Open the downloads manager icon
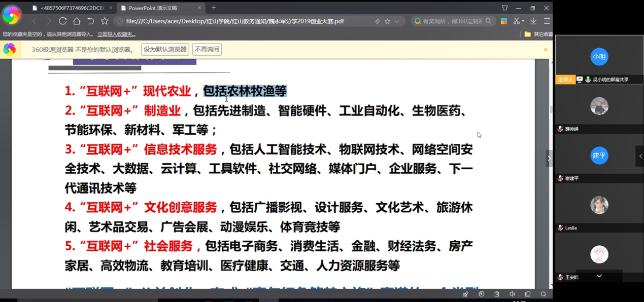This screenshot has height=302, width=644. [533, 21]
